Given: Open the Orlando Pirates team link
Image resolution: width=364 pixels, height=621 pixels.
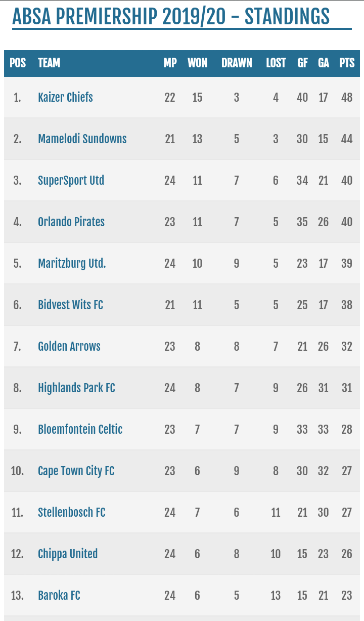Looking at the screenshot, I should coord(71,222).
